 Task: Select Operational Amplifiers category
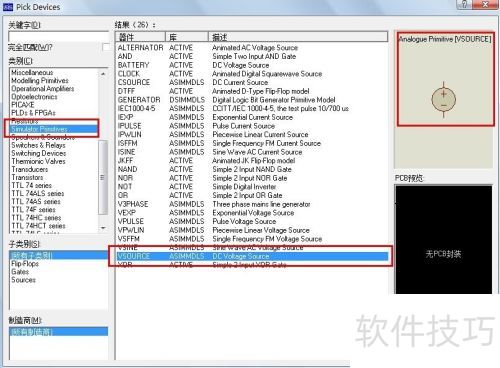(42, 88)
